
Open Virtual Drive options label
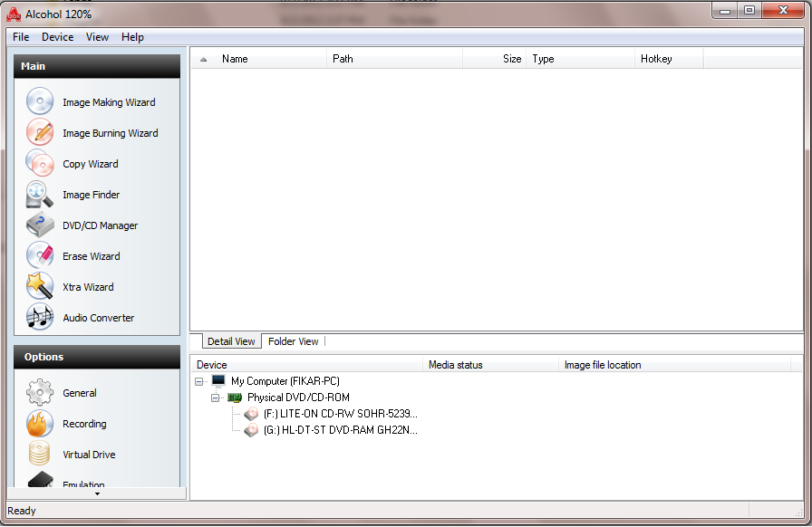point(89,455)
